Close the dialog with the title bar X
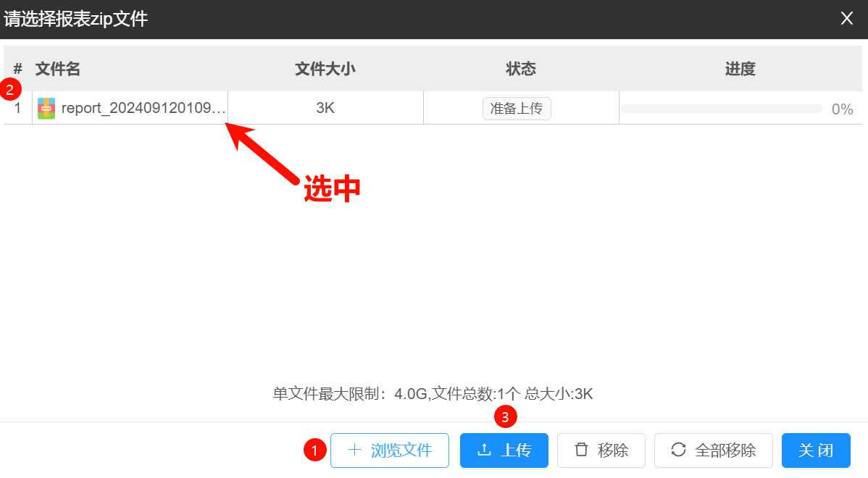 click(x=846, y=19)
